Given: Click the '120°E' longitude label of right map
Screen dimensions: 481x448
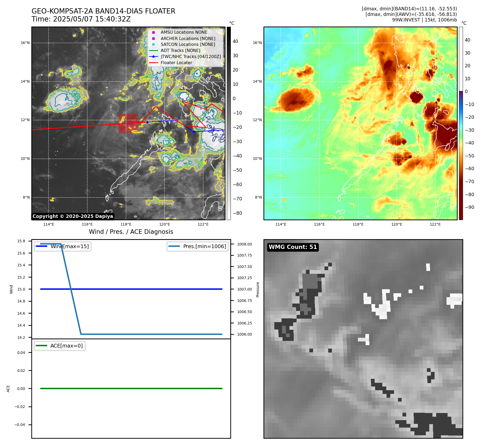Looking at the screenshot, I should (x=397, y=224).
